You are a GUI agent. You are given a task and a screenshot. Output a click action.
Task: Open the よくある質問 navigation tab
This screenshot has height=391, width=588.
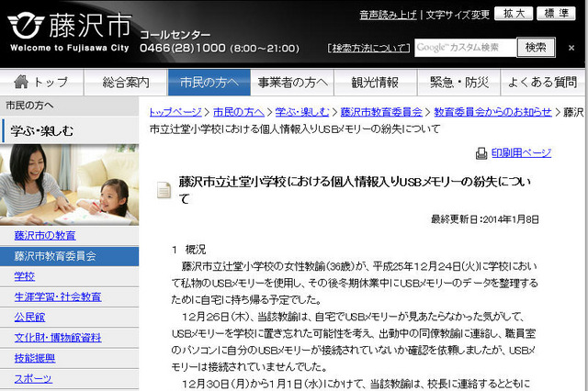click(x=542, y=82)
